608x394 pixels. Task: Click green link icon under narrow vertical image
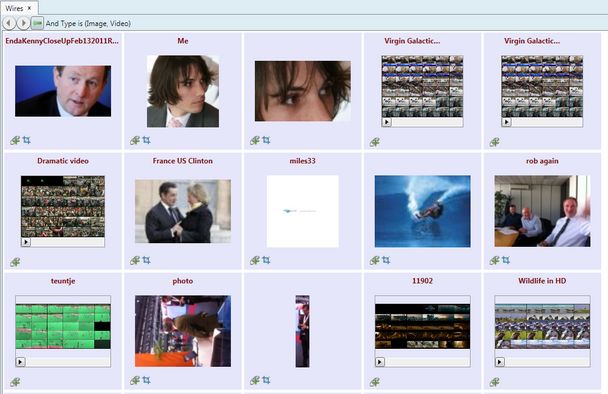pyautogui.click(x=254, y=380)
